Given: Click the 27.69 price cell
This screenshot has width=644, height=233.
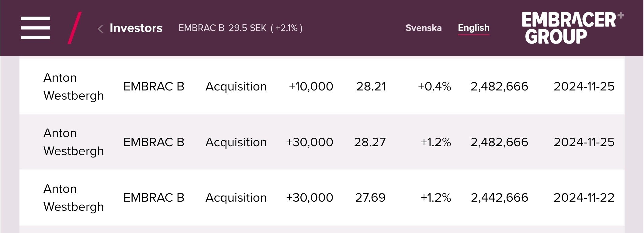Looking at the screenshot, I should [x=370, y=198].
